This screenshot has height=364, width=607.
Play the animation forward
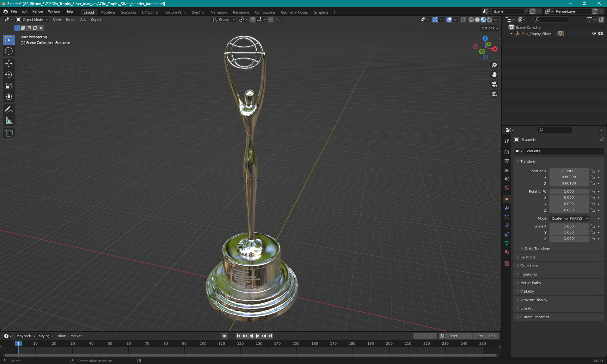coord(257,336)
